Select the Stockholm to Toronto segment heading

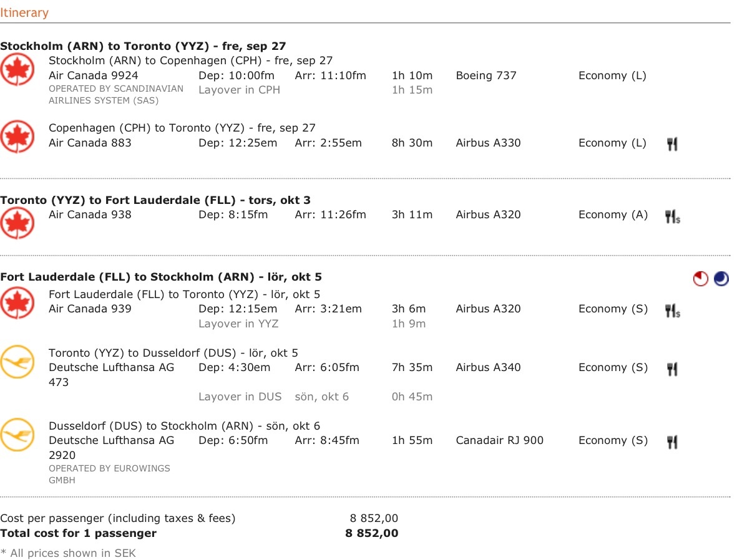tap(143, 46)
